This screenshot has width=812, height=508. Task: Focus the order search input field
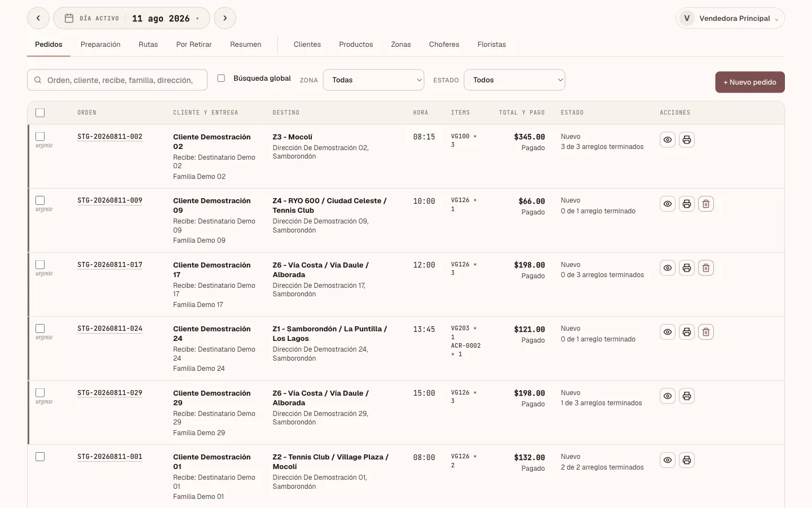point(117,80)
